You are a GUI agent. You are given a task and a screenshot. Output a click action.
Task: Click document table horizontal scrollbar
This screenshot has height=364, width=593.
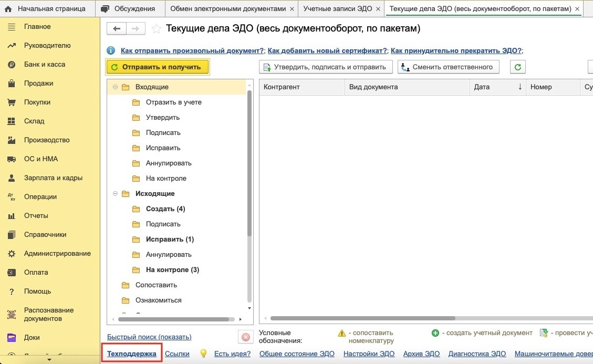click(x=362, y=319)
